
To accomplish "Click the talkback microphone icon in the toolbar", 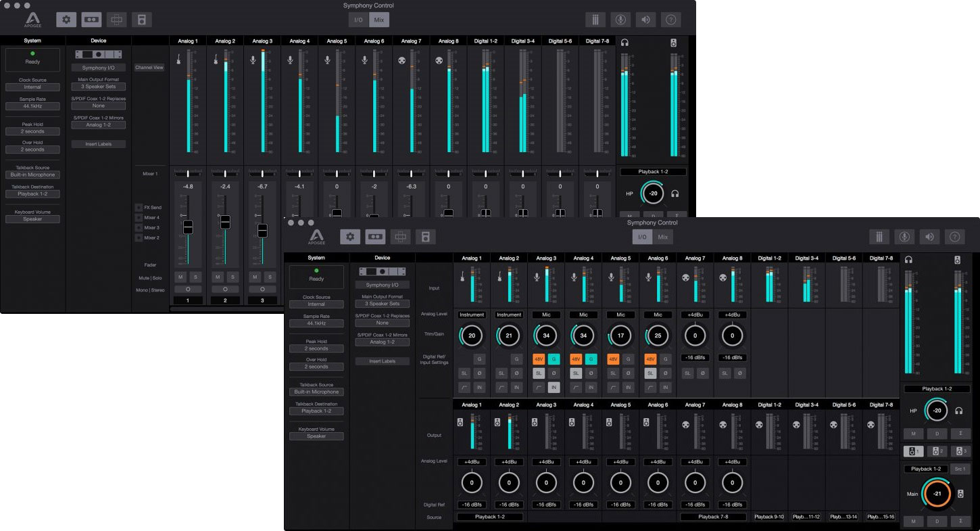I will 904,237.
